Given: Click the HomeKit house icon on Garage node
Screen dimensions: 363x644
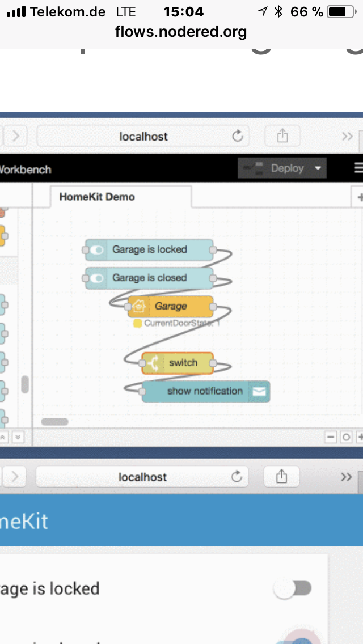Looking at the screenshot, I should point(139,306).
